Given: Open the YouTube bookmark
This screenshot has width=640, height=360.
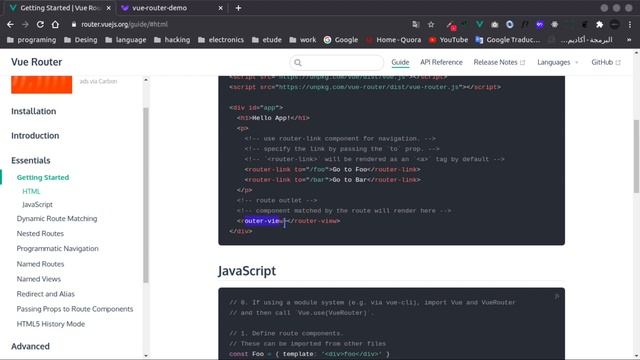Looking at the screenshot, I should tap(448, 40).
